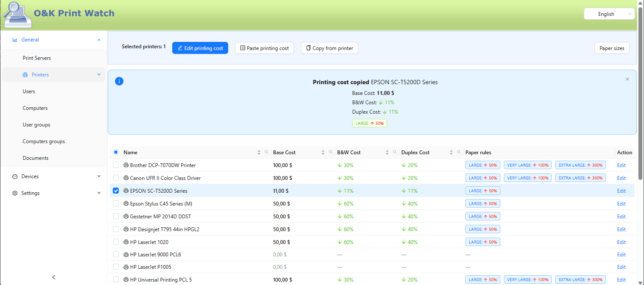This screenshot has height=285, width=644.
Task: Click the VERY LARGE 100% tag in Canon row
Action: tap(528, 178)
